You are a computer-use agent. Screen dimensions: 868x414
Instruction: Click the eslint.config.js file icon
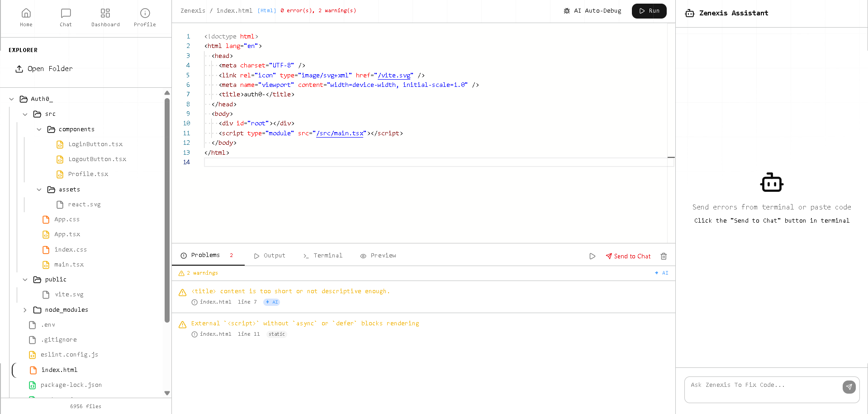[32, 355]
